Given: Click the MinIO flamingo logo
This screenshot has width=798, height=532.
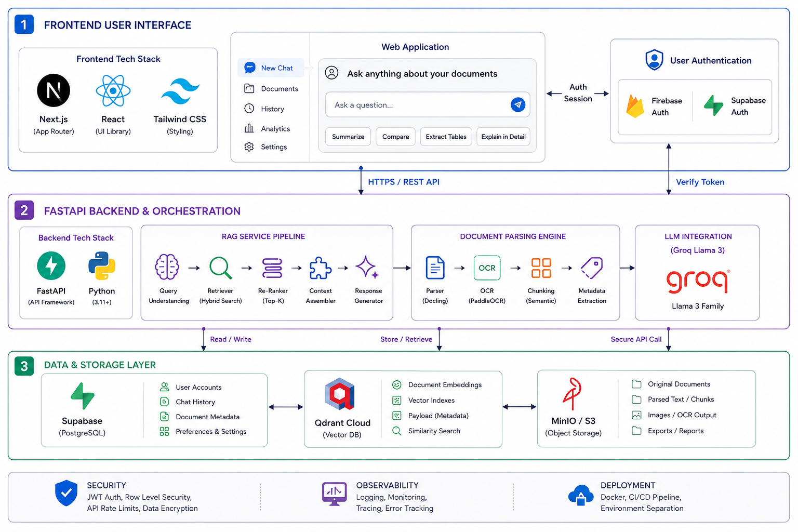Looking at the screenshot, I should [573, 394].
